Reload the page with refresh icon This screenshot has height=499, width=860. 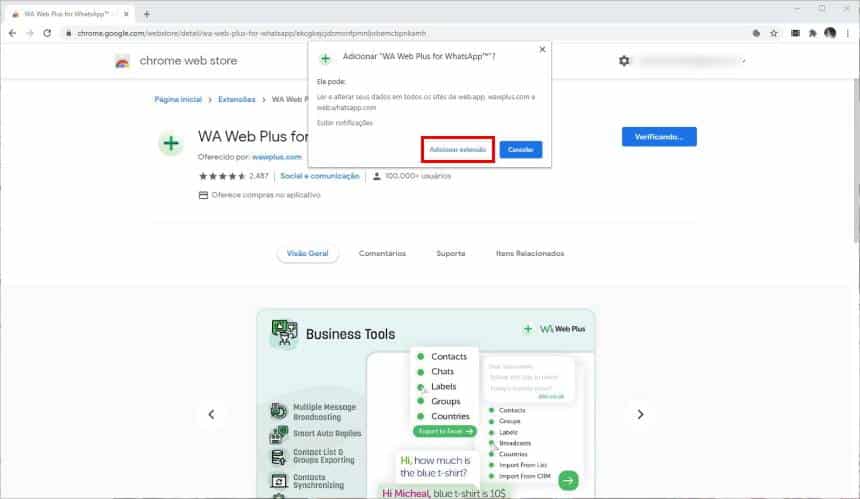click(x=47, y=33)
